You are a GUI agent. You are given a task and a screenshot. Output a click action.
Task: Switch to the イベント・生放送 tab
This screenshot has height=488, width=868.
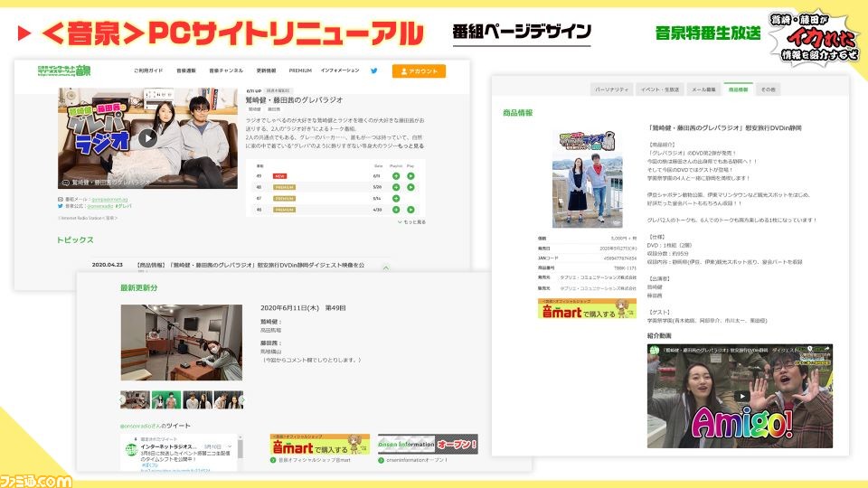click(x=660, y=89)
